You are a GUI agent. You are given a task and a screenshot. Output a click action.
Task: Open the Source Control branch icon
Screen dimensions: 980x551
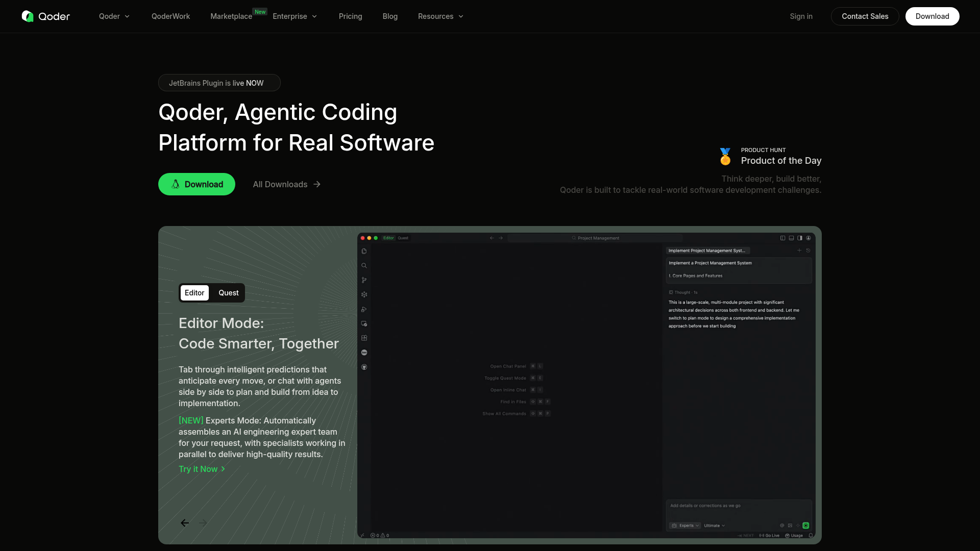[364, 280]
